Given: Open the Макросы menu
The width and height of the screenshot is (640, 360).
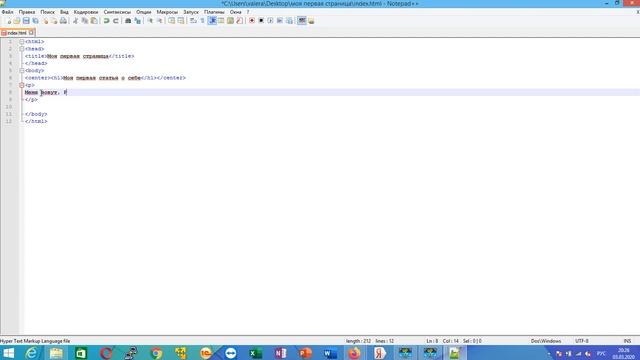Looking at the screenshot, I should [x=167, y=12].
